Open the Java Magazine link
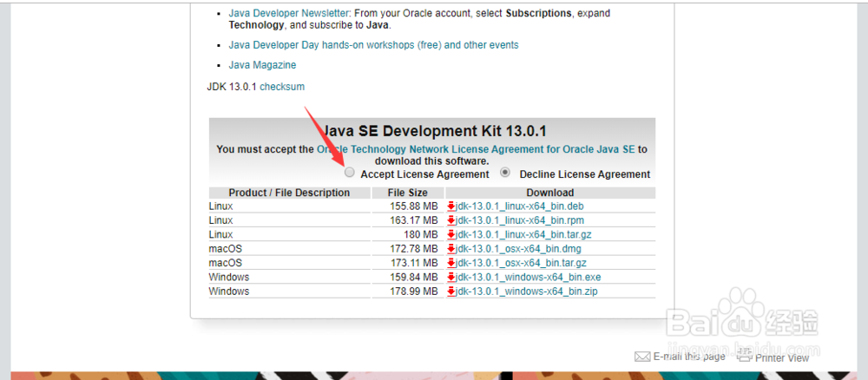868x380 pixels. 262,65
